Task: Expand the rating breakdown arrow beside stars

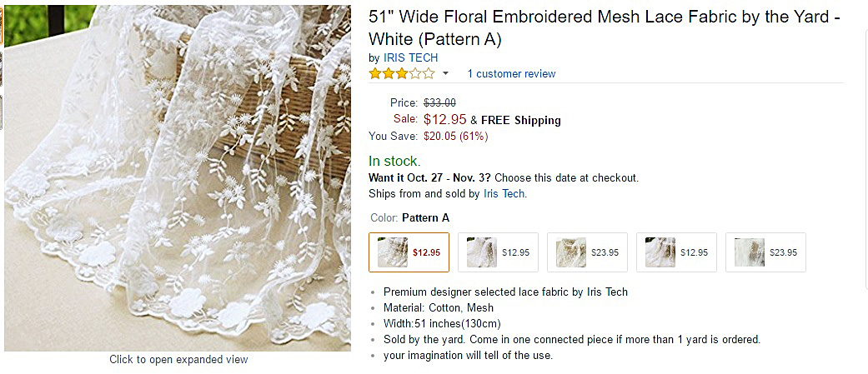Action: 445,74
